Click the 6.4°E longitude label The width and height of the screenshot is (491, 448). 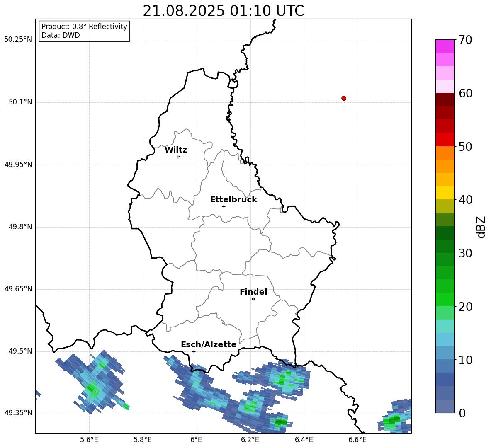pyautogui.click(x=304, y=440)
